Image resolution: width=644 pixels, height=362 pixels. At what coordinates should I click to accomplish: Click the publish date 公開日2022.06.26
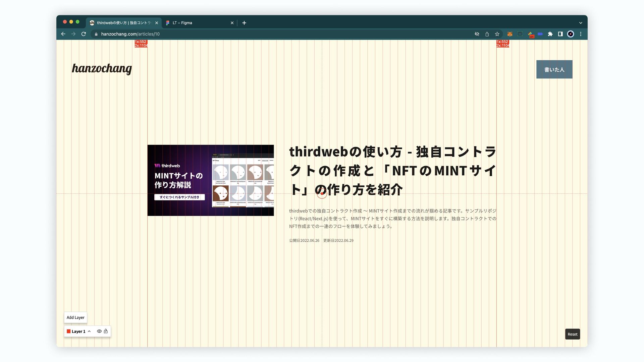click(x=304, y=240)
